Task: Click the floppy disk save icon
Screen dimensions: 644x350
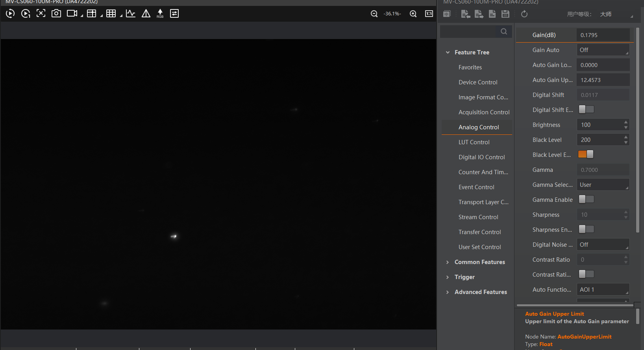Action: (x=505, y=14)
